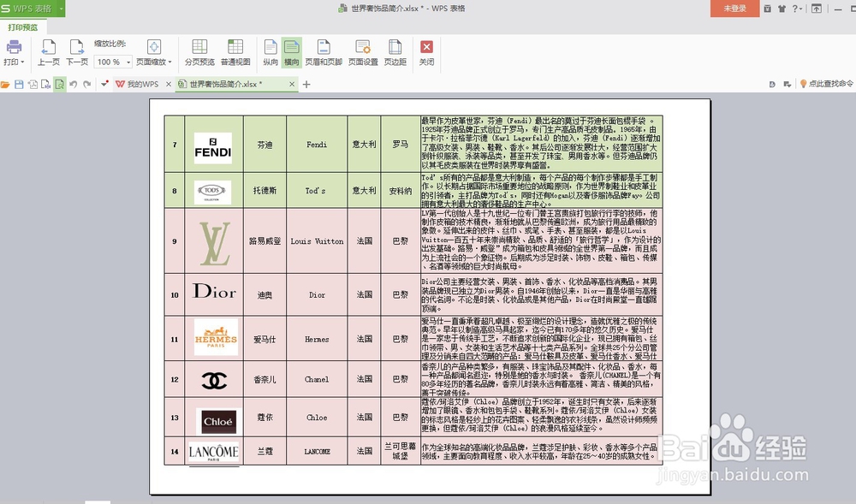The height and width of the screenshot is (504, 856).
Task: Go to previous page with 上一页
Action: [x=49, y=53]
